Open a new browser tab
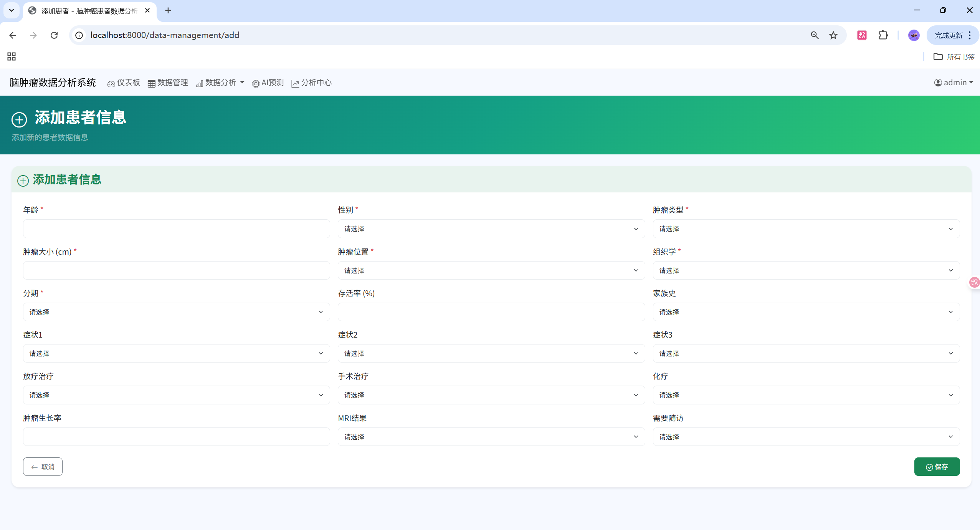This screenshot has width=980, height=530. pos(168,10)
